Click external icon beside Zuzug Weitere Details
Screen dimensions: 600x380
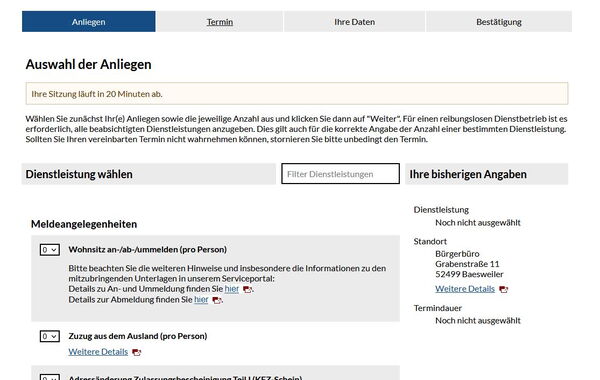(x=137, y=352)
